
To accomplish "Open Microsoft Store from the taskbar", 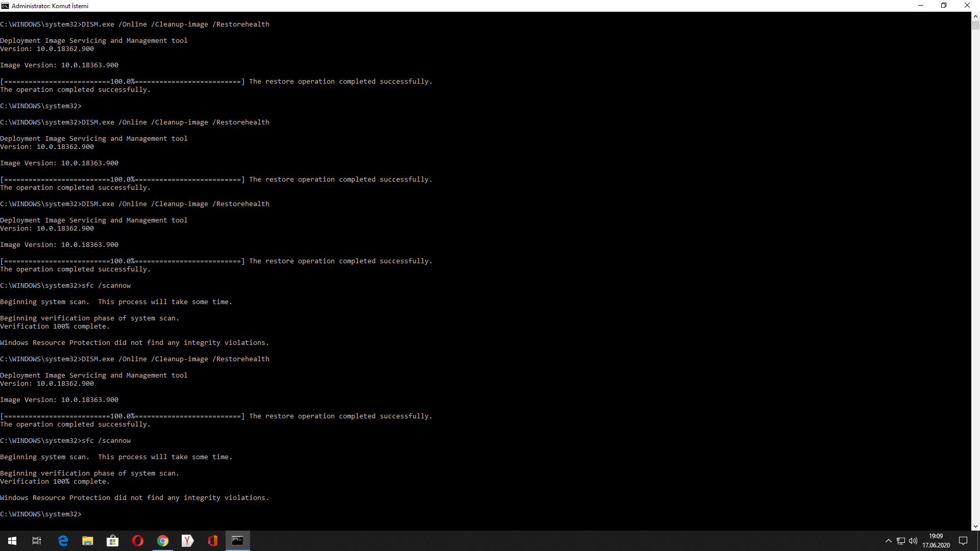I will tap(112, 541).
